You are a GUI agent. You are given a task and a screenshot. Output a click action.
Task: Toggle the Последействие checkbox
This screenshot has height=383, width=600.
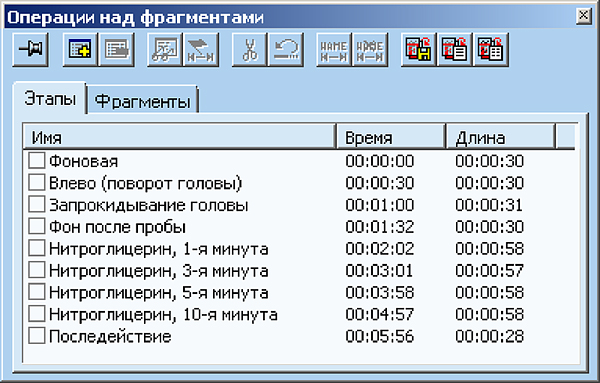(x=36, y=336)
